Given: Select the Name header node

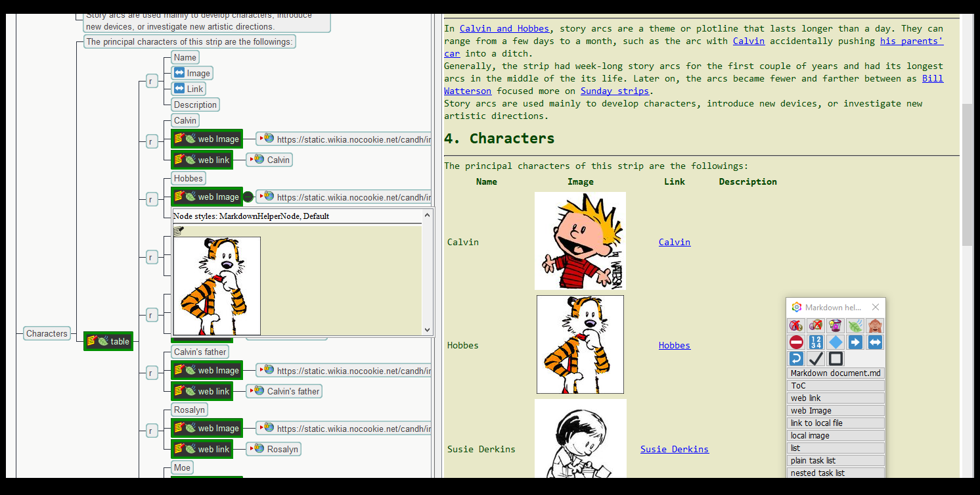Looking at the screenshot, I should [x=185, y=57].
